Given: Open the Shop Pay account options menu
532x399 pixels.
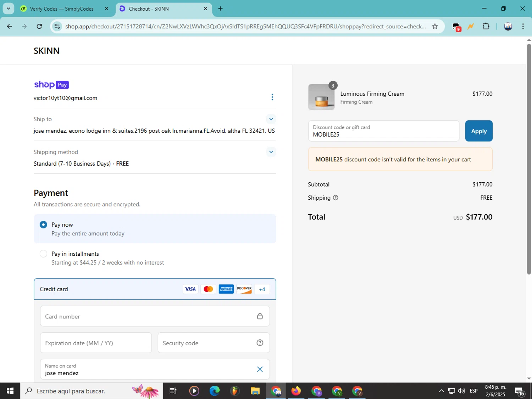Looking at the screenshot, I should pyautogui.click(x=272, y=97).
